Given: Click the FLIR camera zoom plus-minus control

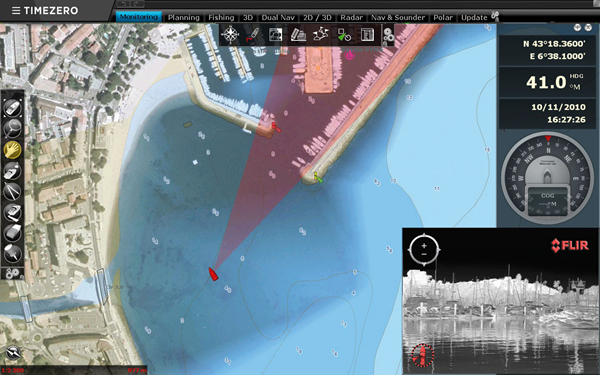Looking at the screenshot, I should 424,250.
